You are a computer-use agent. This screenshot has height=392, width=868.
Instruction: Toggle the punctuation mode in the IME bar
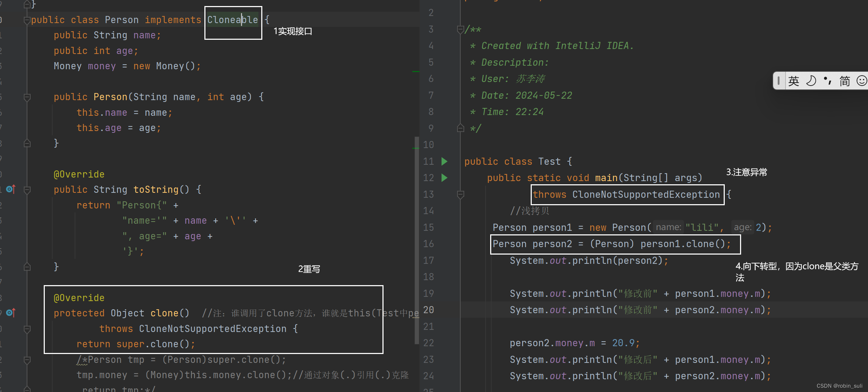pos(827,81)
